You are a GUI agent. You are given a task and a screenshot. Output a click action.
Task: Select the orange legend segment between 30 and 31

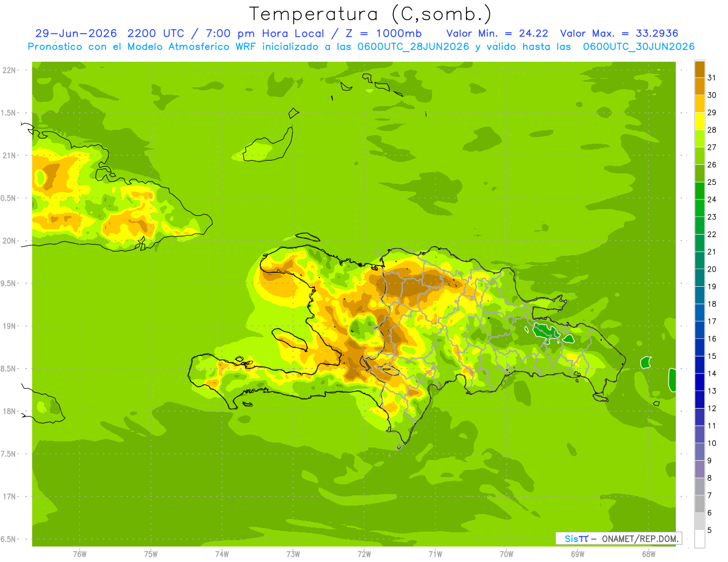699,86
